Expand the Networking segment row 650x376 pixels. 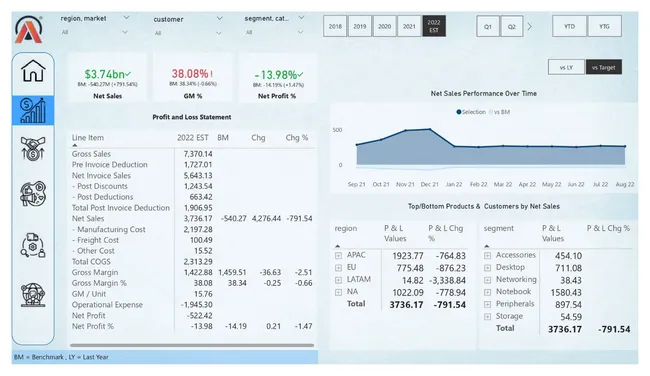488,280
